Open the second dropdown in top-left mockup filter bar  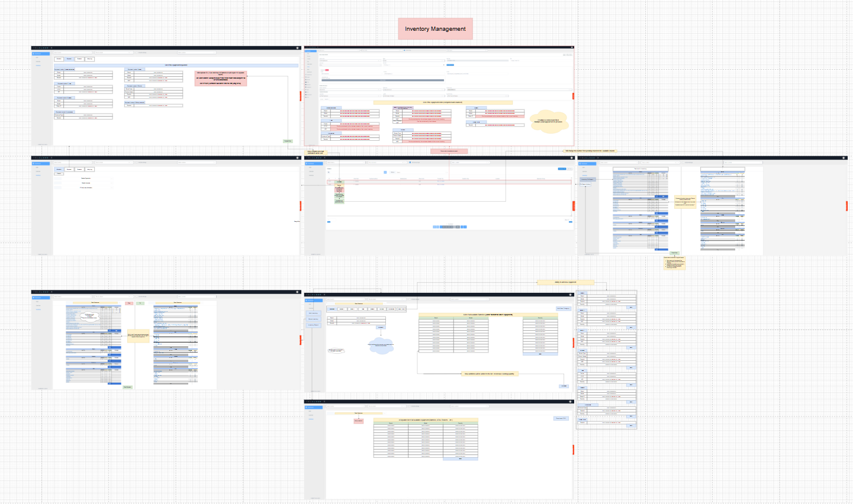[114, 53]
